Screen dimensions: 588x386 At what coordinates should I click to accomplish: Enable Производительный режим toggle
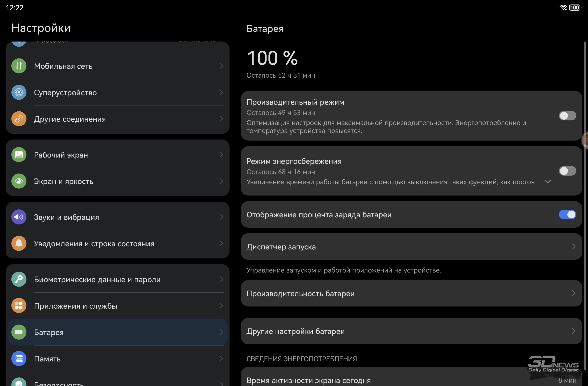coord(567,116)
